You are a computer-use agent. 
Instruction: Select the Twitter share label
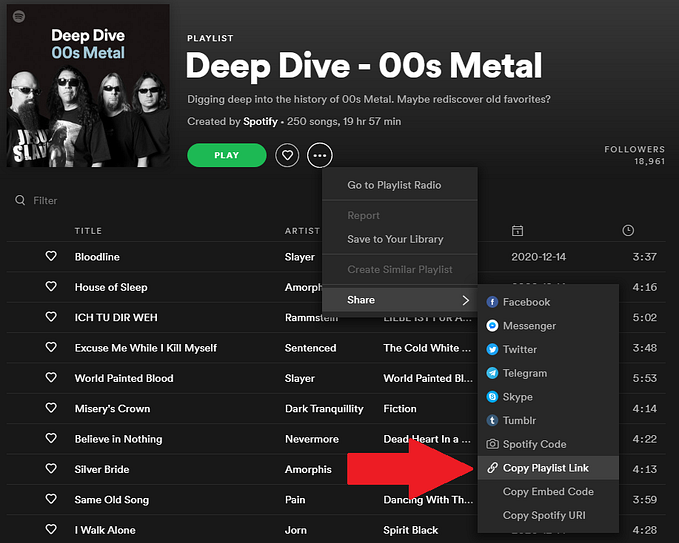tap(520, 349)
